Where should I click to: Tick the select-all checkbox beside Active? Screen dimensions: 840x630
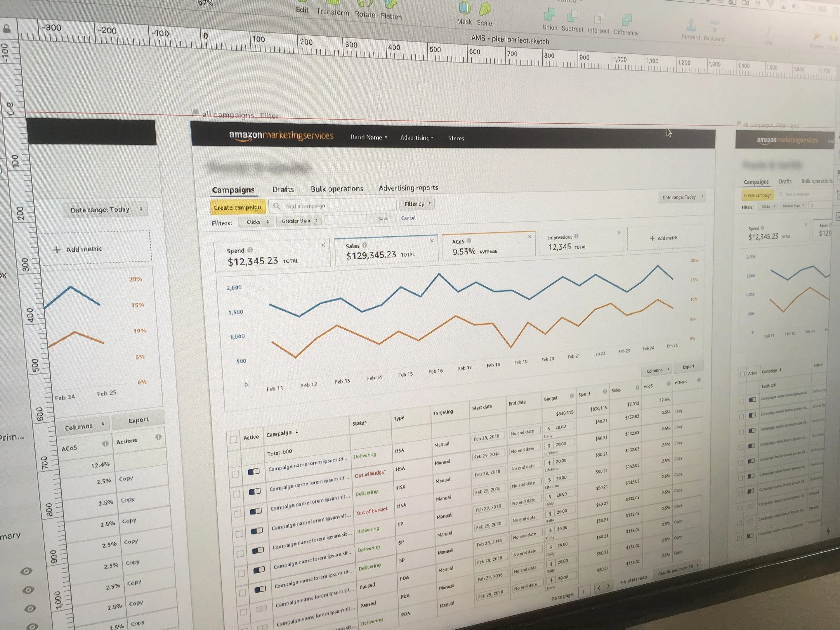[x=233, y=439]
